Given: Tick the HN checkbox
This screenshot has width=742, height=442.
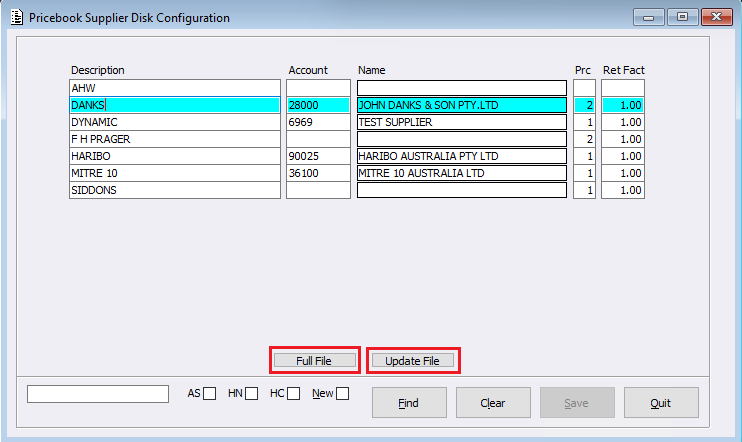Looking at the screenshot, I should pyautogui.click(x=252, y=393).
